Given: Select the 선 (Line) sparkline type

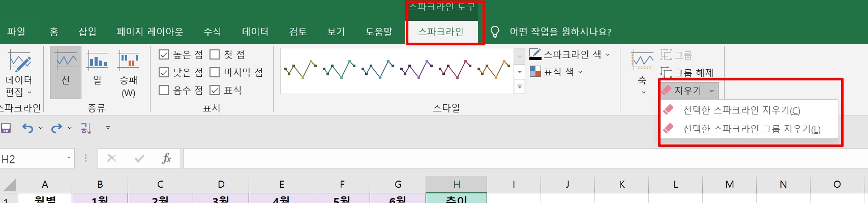Looking at the screenshot, I should click(x=66, y=72).
